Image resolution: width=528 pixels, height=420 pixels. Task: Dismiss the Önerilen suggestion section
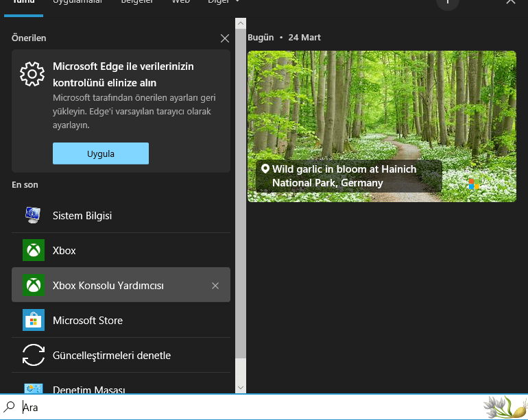225,38
